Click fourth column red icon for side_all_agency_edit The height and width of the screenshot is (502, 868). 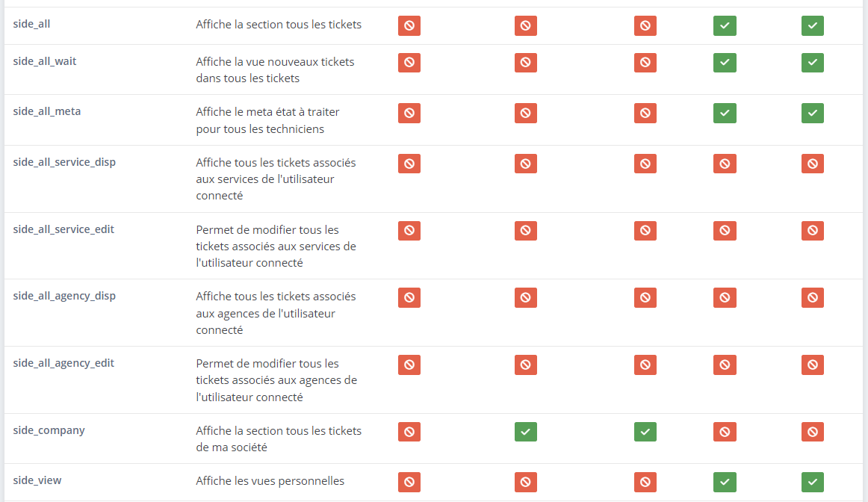pos(725,365)
